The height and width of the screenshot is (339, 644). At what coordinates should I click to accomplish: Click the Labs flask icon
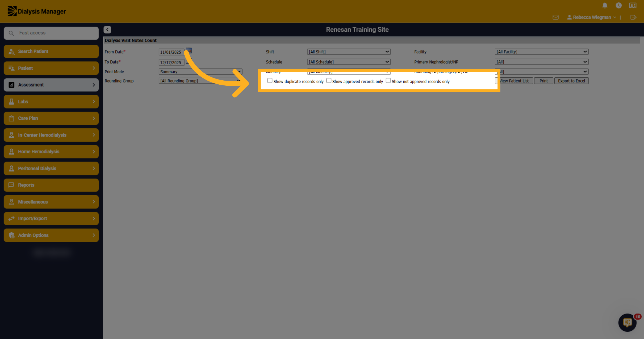pyautogui.click(x=12, y=102)
